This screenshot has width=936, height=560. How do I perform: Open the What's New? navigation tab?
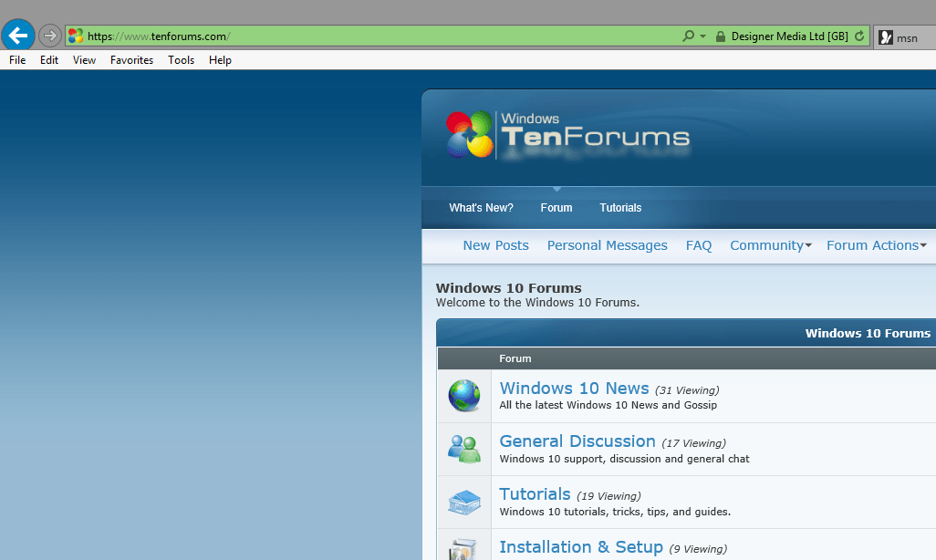(481, 208)
